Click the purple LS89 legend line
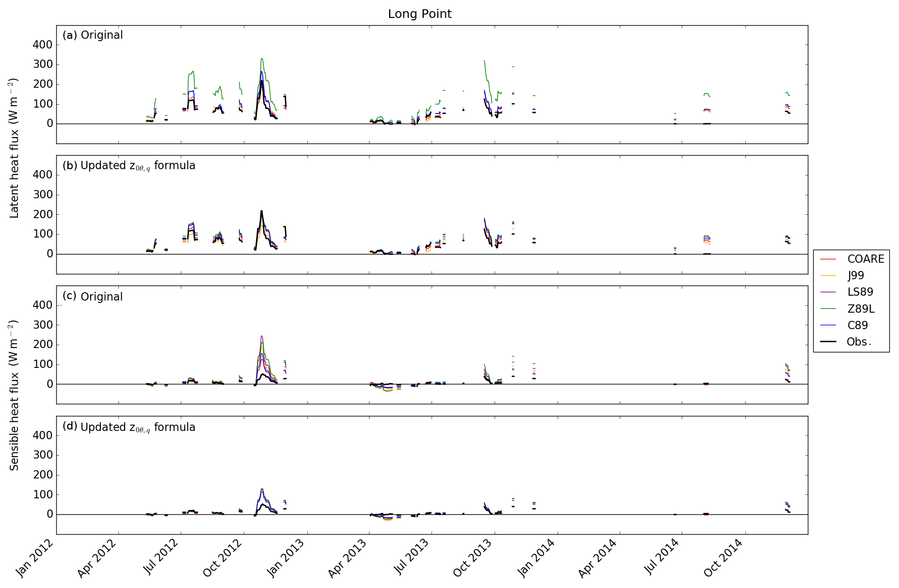Viewport: 899px width, 588px height. point(828,292)
